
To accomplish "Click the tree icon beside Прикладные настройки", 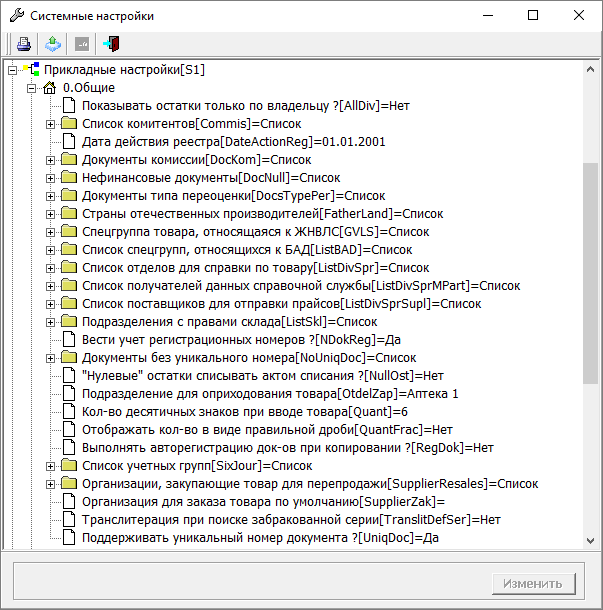I will [x=31, y=70].
